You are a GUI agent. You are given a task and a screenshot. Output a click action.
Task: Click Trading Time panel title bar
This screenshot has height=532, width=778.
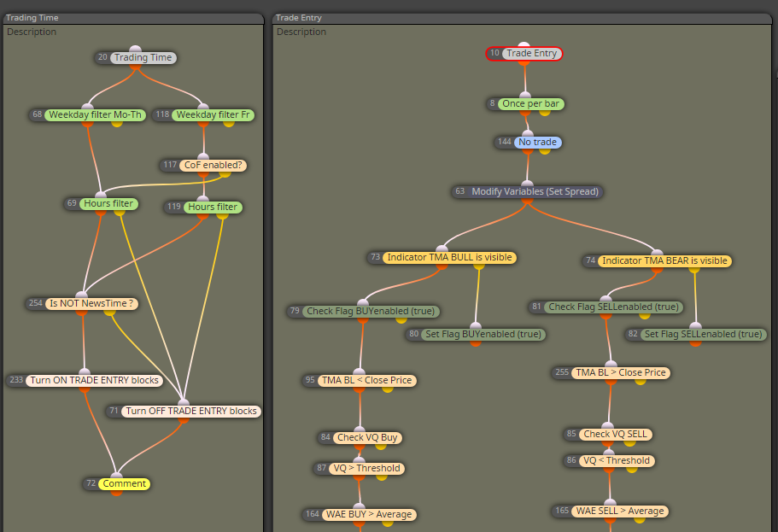(x=133, y=18)
